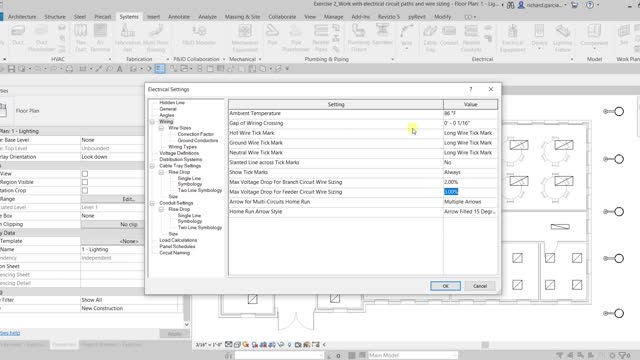Open the Manage ribbon tab
The width and height of the screenshot is (640, 360).
click(333, 17)
